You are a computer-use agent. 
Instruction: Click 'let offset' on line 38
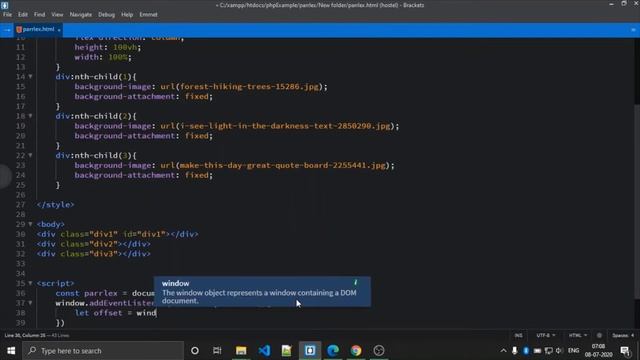pos(98,313)
